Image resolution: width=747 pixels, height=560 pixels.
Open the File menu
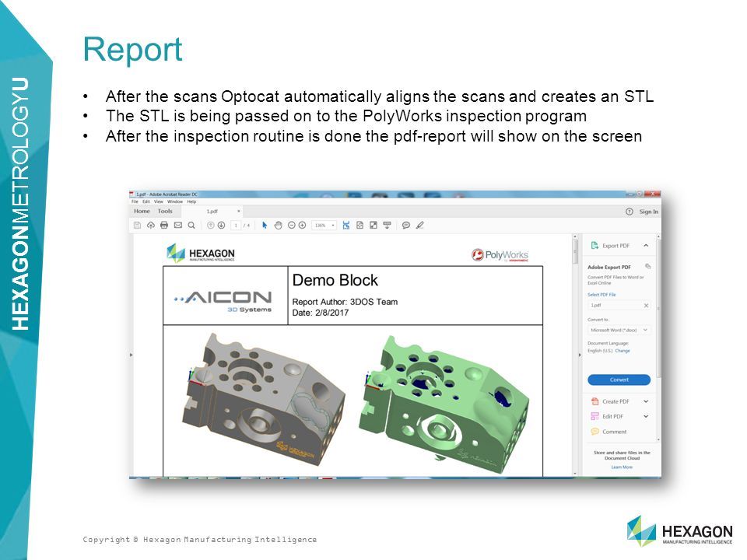point(135,201)
